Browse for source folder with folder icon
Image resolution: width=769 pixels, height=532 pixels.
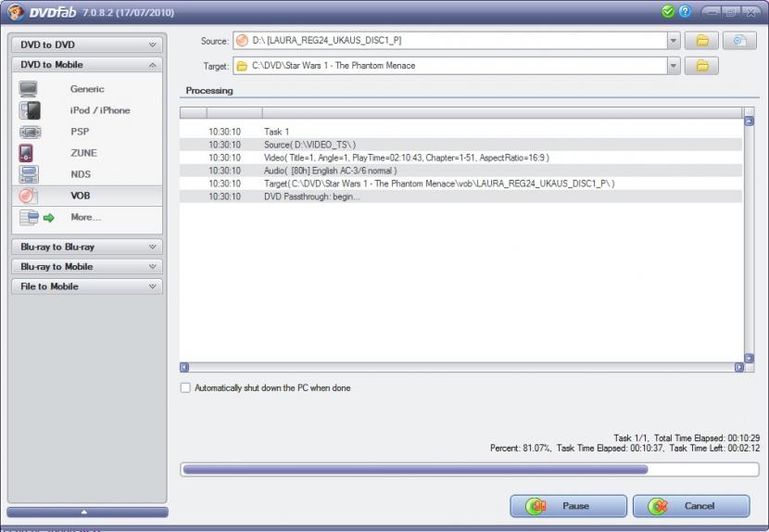(x=701, y=40)
